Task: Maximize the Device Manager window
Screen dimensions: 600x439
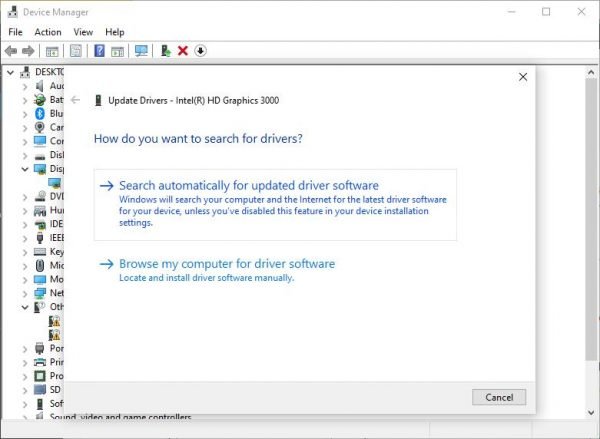Action: pyautogui.click(x=546, y=12)
